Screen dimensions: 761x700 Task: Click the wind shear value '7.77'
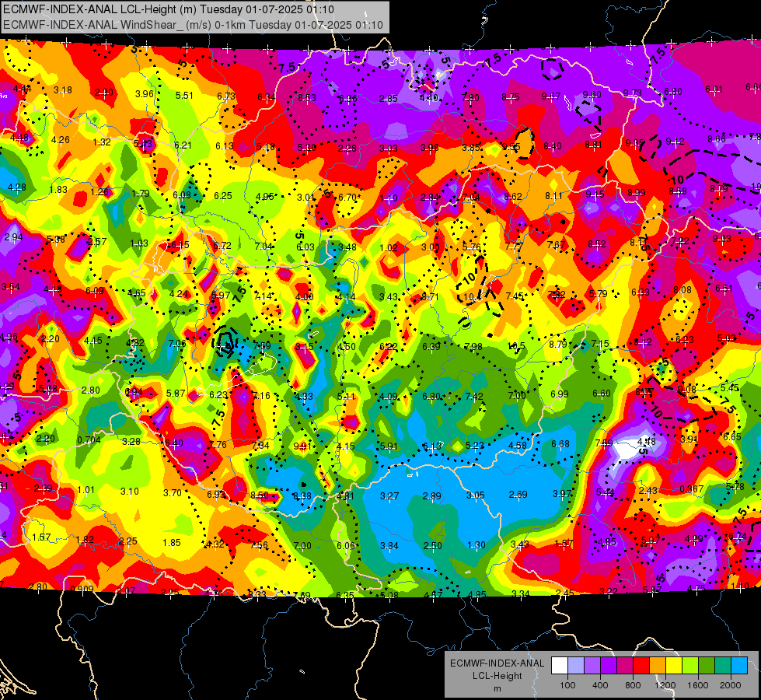(514, 247)
